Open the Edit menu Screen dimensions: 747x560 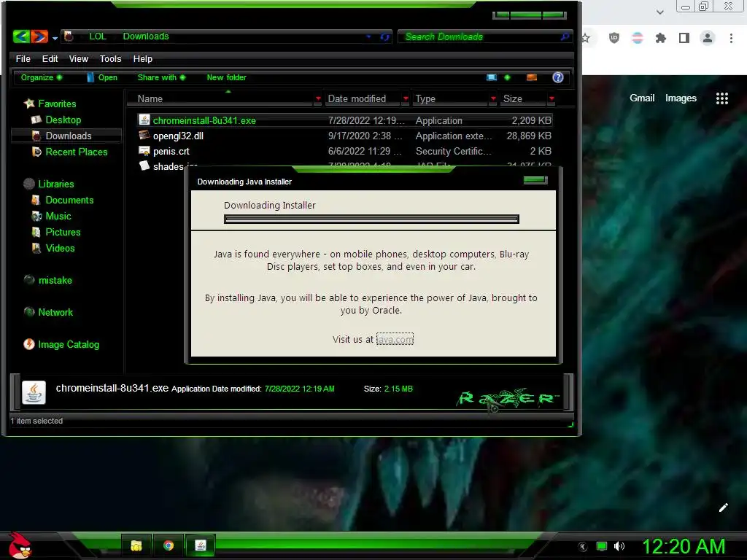(x=50, y=58)
